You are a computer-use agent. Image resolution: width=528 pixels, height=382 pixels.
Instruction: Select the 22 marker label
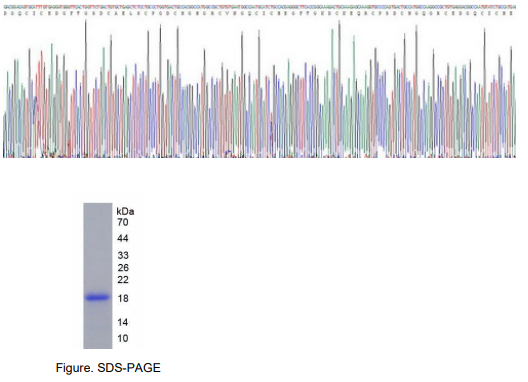[x=123, y=280]
